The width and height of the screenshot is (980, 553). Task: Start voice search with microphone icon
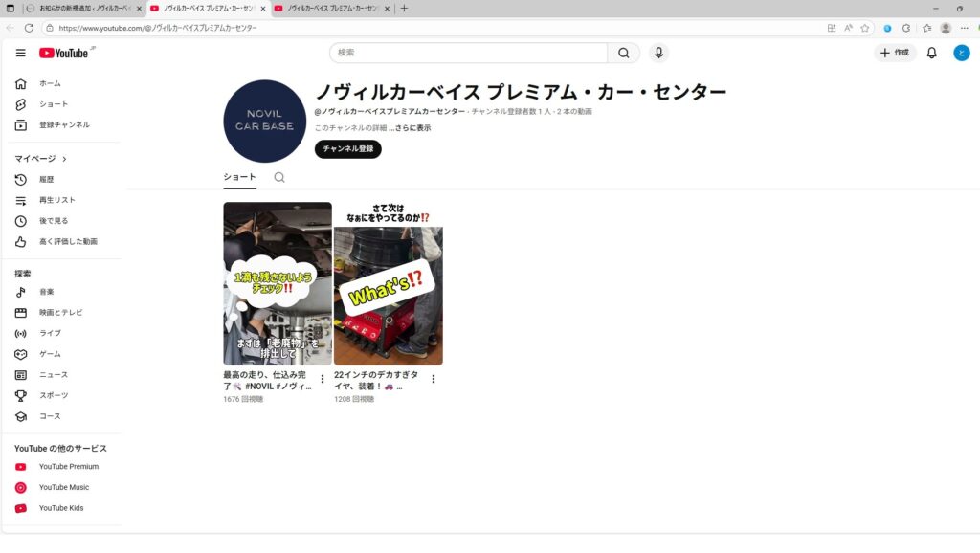point(657,53)
